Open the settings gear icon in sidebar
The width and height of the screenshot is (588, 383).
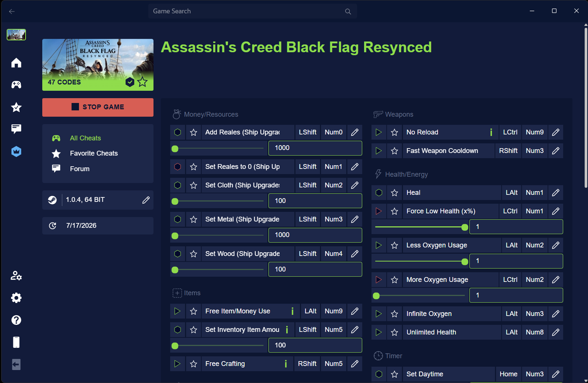[x=16, y=298]
